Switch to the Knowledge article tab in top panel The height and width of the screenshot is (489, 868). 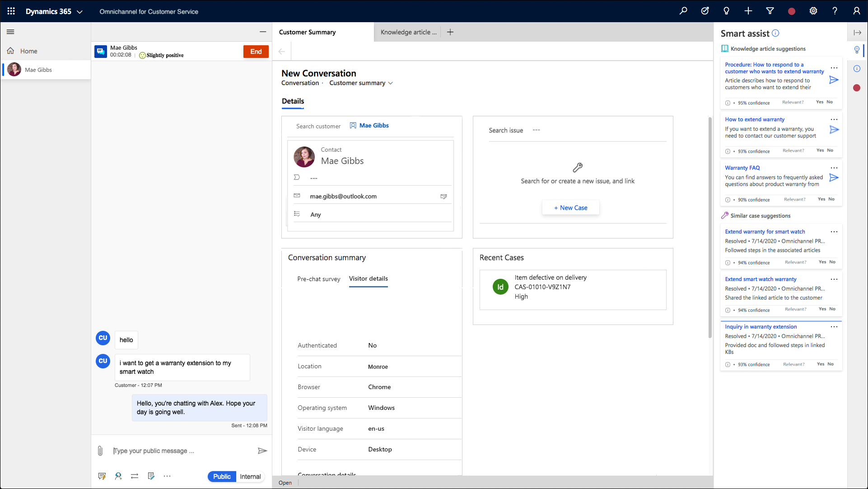pyautogui.click(x=409, y=32)
